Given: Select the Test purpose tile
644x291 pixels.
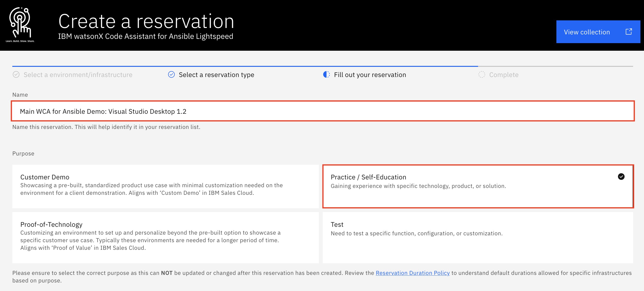Looking at the screenshot, I should [478, 237].
